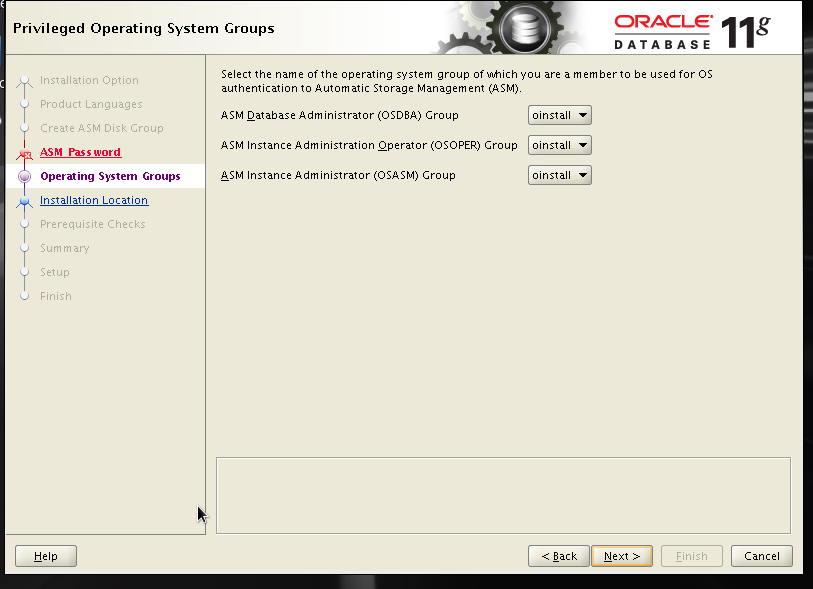
Task: Click the Create ASM Disk Group step circle
Action: (24, 128)
